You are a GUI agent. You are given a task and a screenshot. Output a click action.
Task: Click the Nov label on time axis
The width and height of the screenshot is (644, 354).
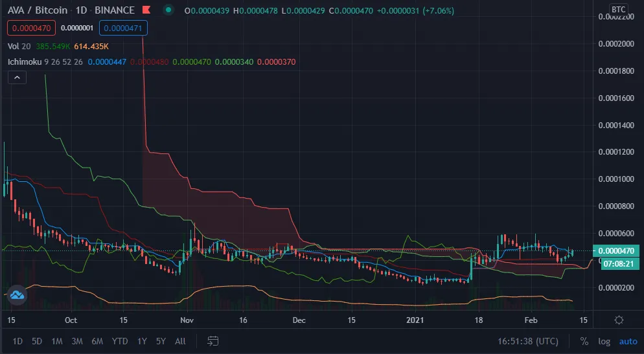(x=187, y=320)
